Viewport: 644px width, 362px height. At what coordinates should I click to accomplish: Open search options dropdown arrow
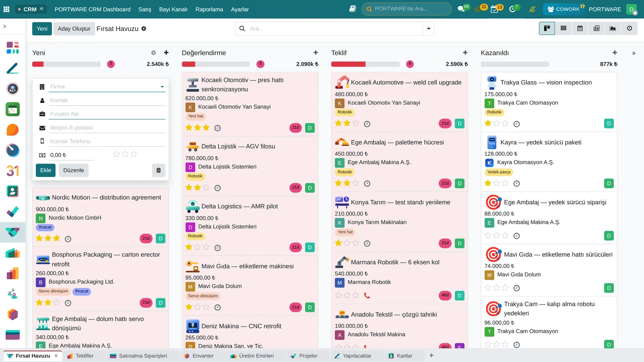(x=429, y=29)
